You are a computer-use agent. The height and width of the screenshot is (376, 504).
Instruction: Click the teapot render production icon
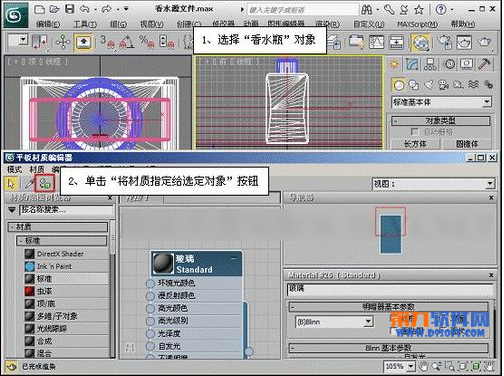point(484,42)
